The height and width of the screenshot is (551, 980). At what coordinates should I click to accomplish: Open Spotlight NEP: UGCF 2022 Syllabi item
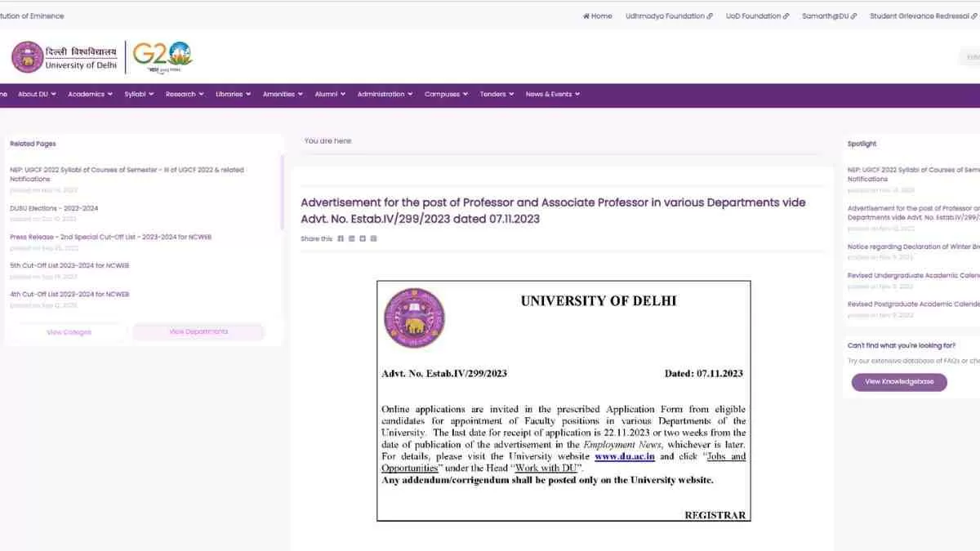pos(914,175)
